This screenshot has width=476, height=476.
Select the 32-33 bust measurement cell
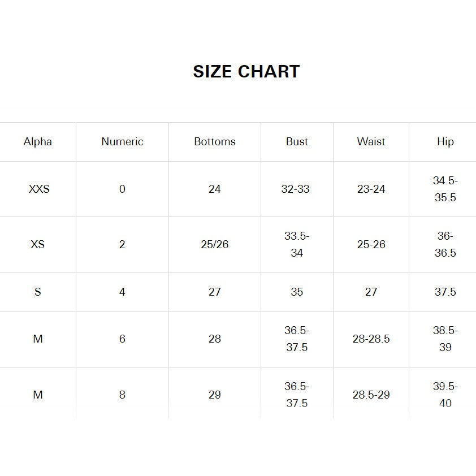pyautogui.click(x=296, y=189)
